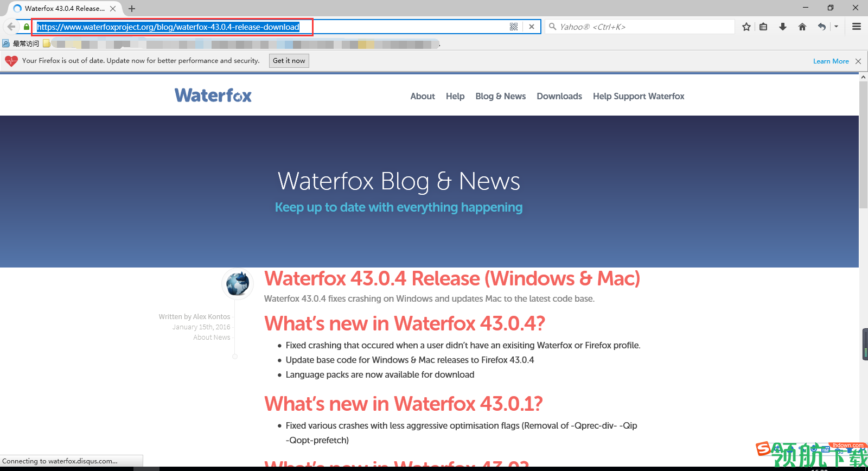Click the undo arrow toolbar icon
The height and width of the screenshot is (471, 868).
click(x=822, y=27)
